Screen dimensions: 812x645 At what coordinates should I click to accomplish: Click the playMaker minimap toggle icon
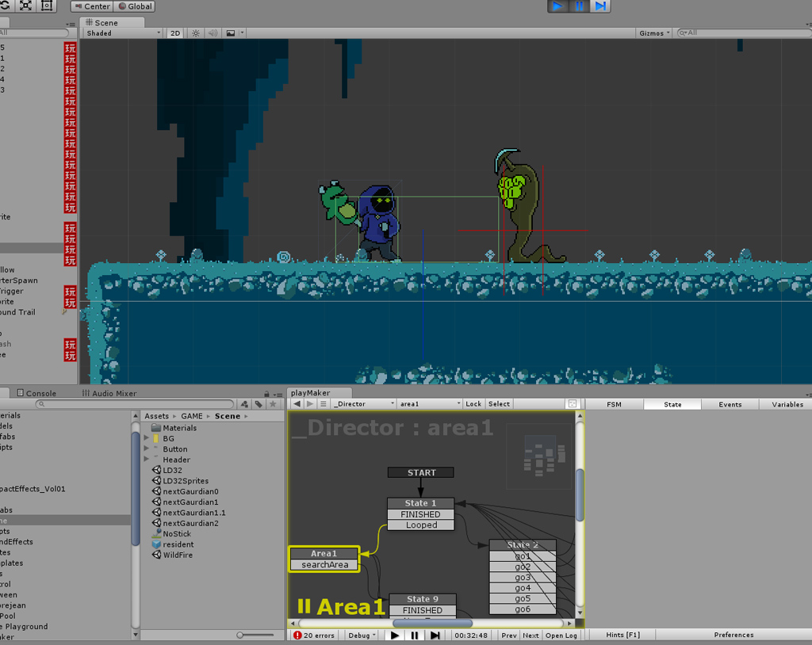[573, 404]
